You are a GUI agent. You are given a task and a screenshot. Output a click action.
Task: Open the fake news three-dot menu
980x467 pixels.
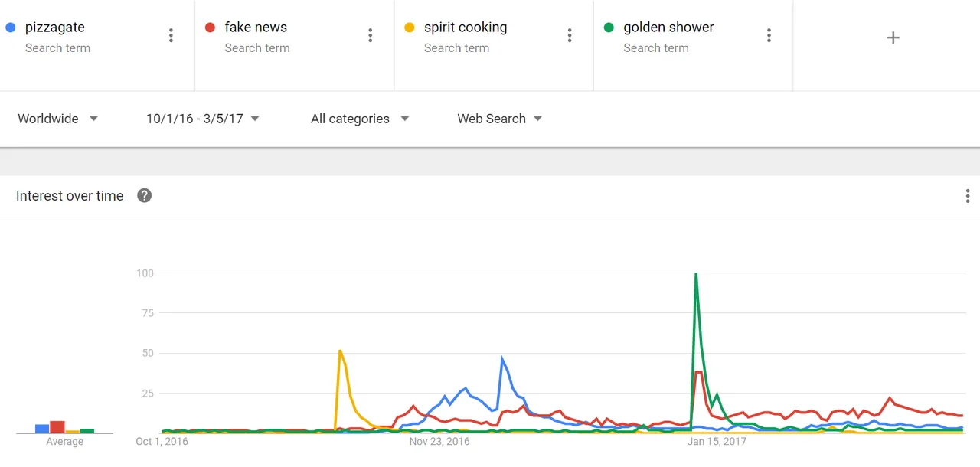click(x=371, y=35)
